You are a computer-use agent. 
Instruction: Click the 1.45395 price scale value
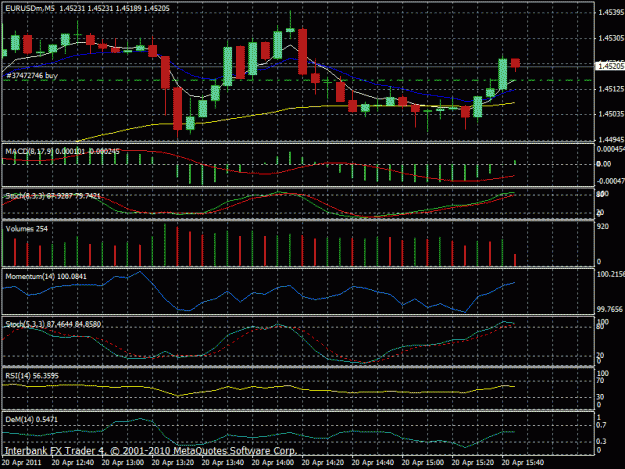611,13
